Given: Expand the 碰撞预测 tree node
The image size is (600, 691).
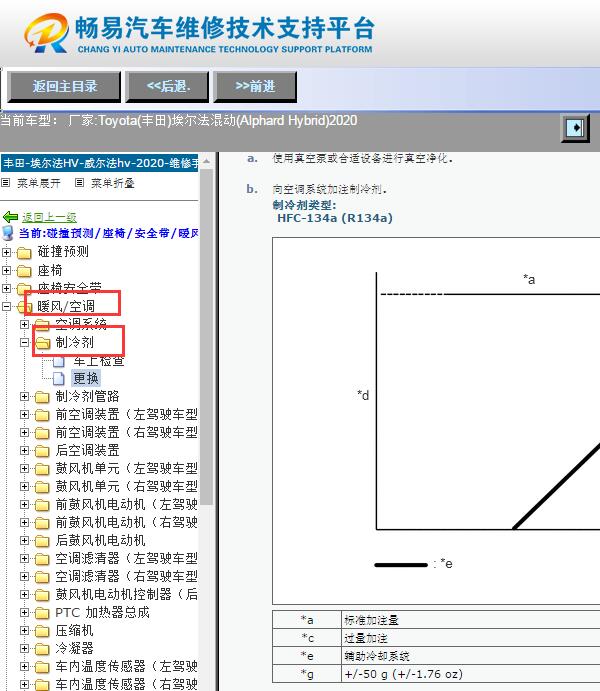Looking at the screenshot, I should tap(7, 252).
